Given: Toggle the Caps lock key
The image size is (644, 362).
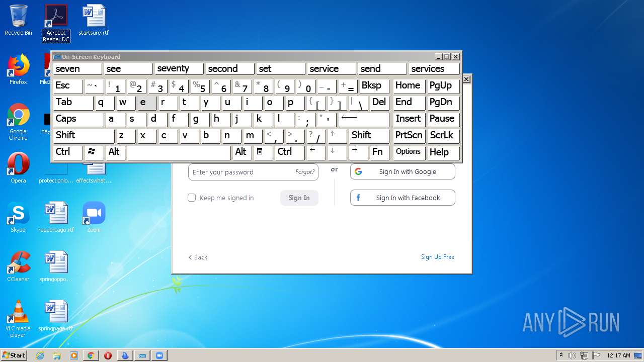Looking at the screenshot, I should (78, 119).
